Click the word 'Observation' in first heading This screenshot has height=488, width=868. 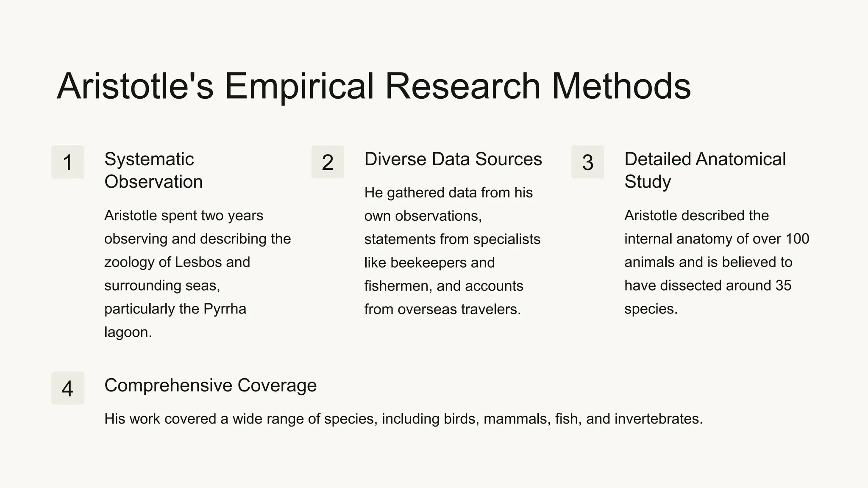[153, 182]
